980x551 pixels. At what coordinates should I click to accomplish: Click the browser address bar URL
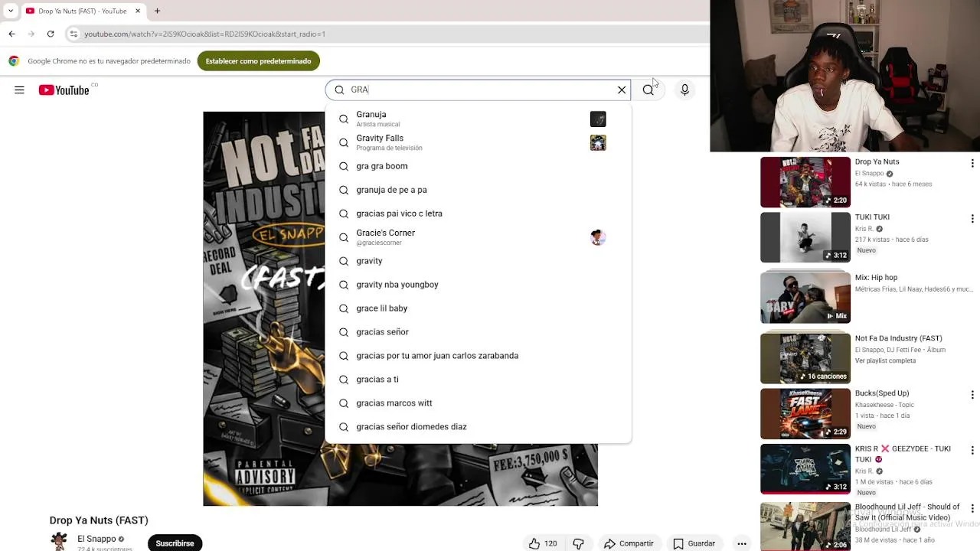[x=204, y=34]
